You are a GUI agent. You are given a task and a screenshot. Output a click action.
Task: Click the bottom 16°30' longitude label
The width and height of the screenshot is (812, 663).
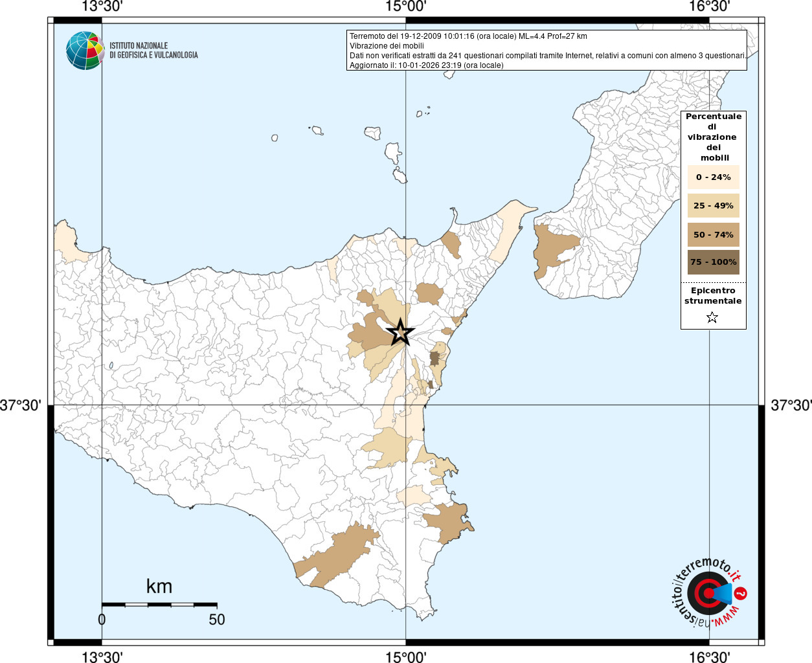coord(709,657)
